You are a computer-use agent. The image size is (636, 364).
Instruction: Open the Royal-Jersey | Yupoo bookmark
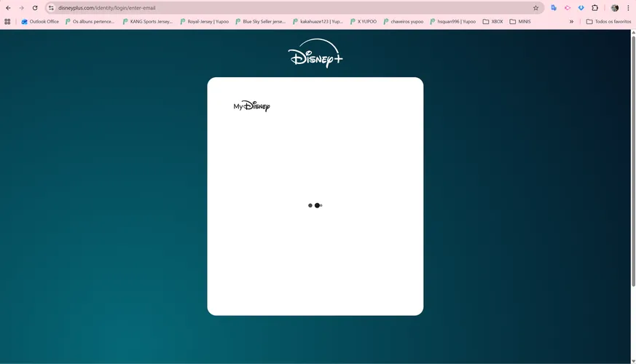point(205,22)
